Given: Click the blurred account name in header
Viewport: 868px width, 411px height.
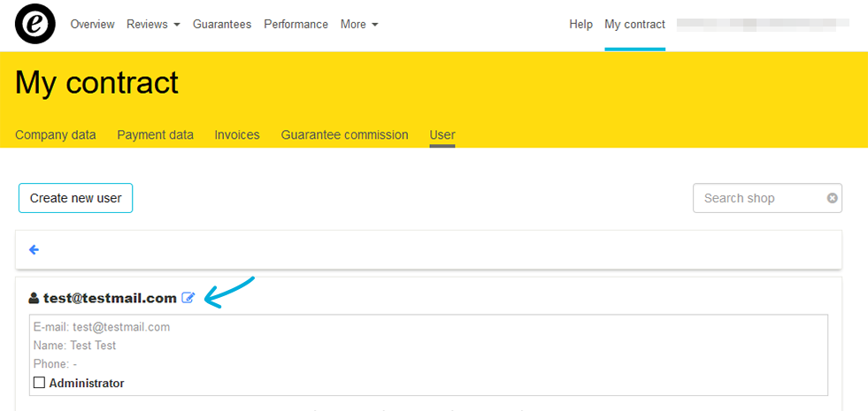Looking at the screenshot, I should (763, 23).
